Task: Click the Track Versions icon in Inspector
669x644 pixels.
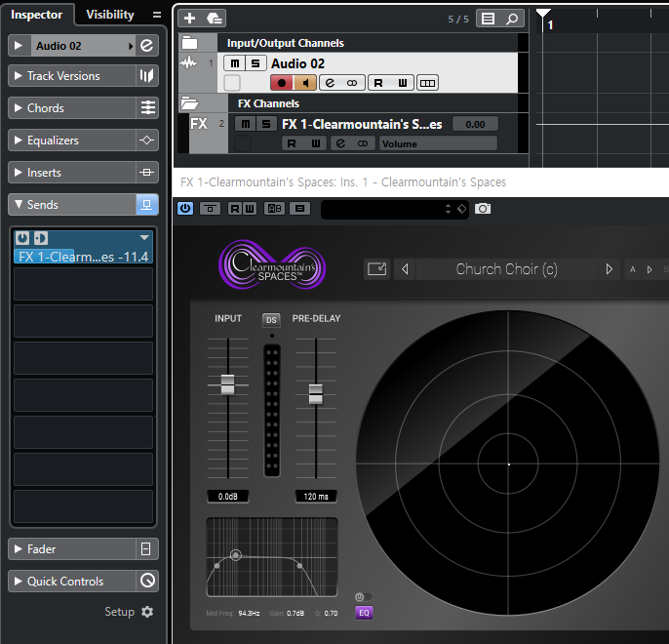Action: pyautogui.click(x=146, y=76)
